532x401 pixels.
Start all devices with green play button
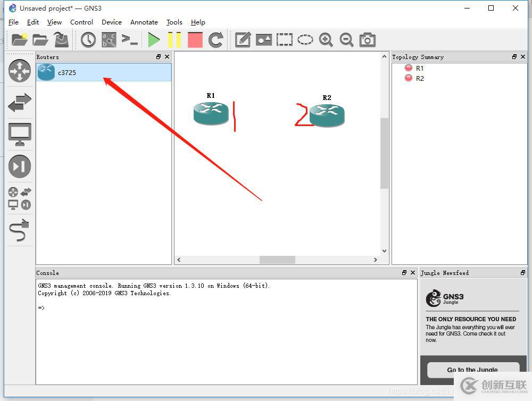154,40
